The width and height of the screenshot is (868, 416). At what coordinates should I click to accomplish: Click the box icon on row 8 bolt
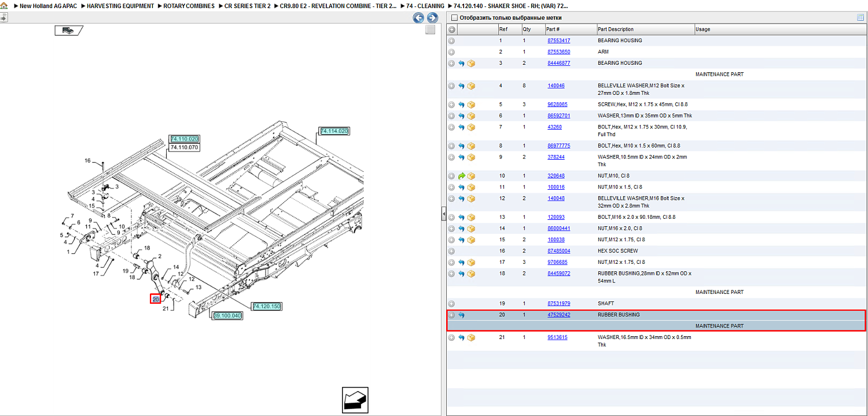tap(471, 146)
